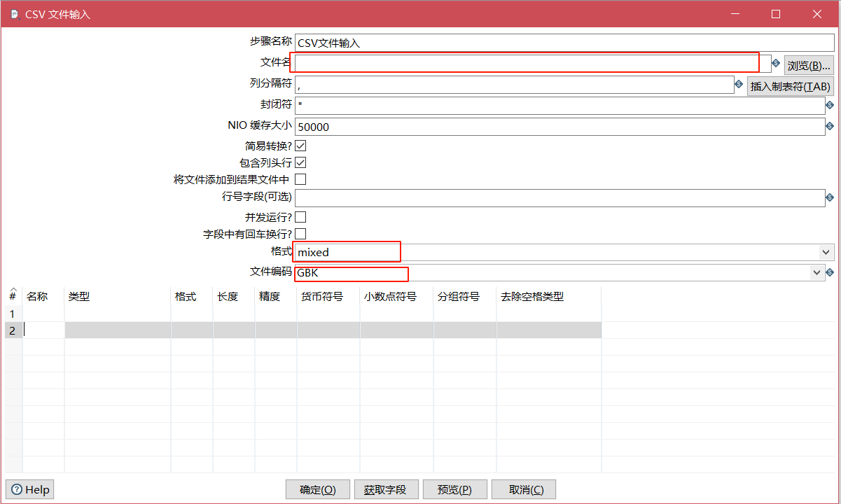Expand the 格式 mixed dropdown
The height and width of the screenshot is (504, 841).
coord(826,252)
